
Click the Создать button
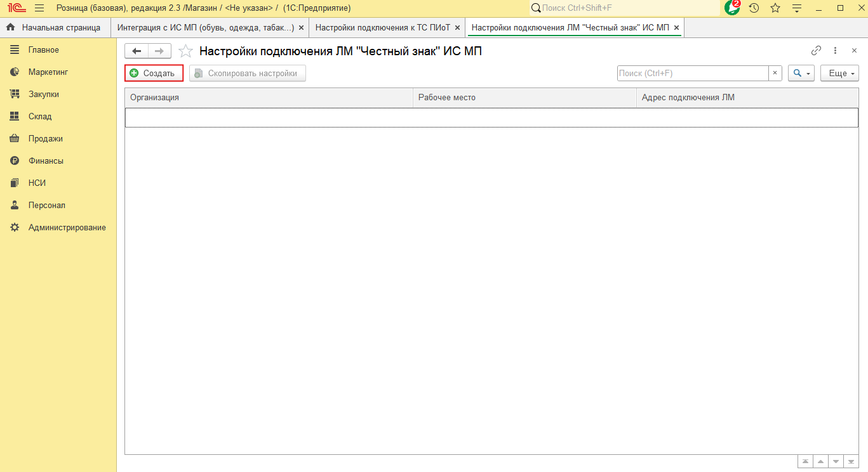[x=154, y=74]
